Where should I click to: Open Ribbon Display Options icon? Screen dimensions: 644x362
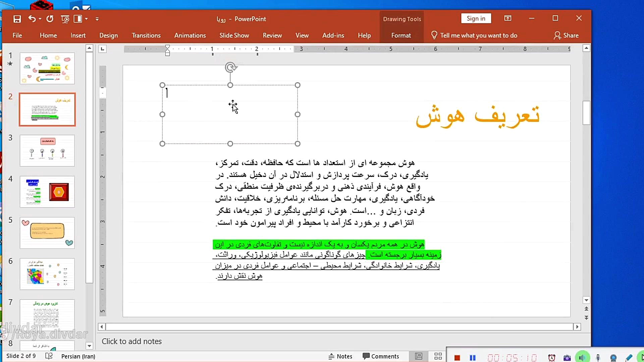(x=508, y=18)
